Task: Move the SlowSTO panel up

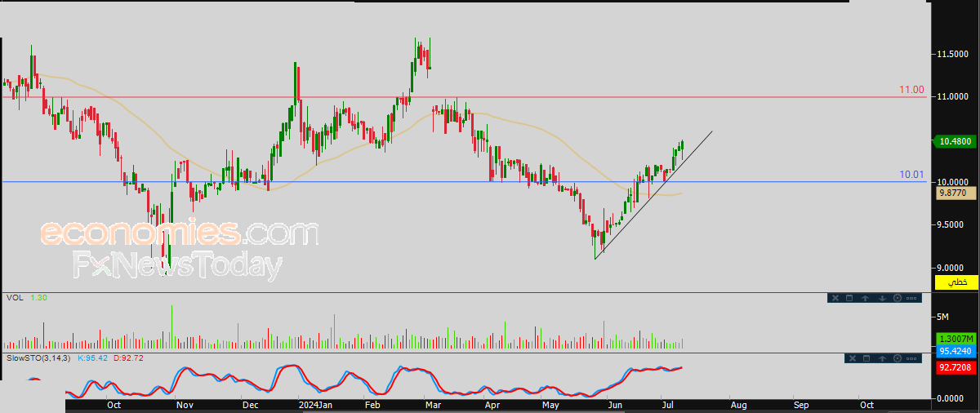Action: pyautogui.click(x=882, y=358)
